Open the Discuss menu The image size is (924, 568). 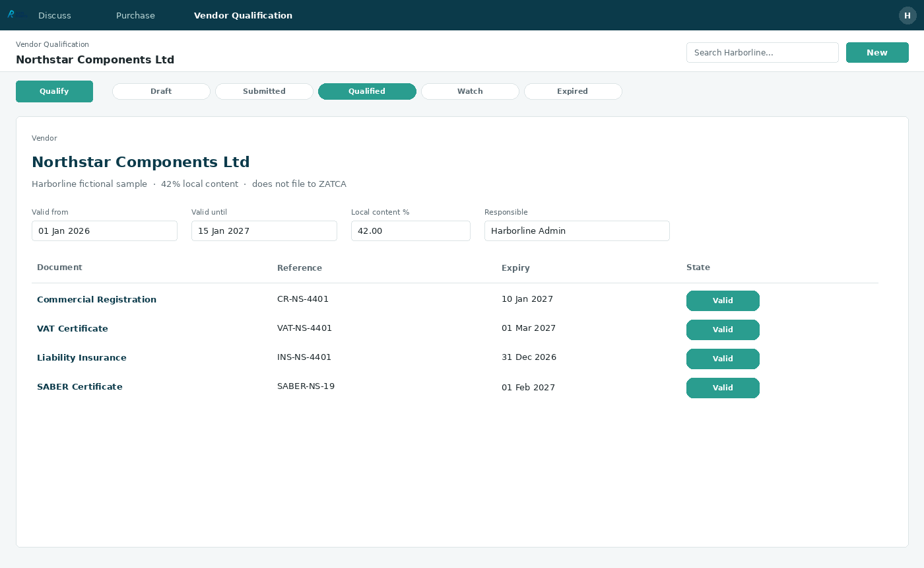(x=55, y=15)
